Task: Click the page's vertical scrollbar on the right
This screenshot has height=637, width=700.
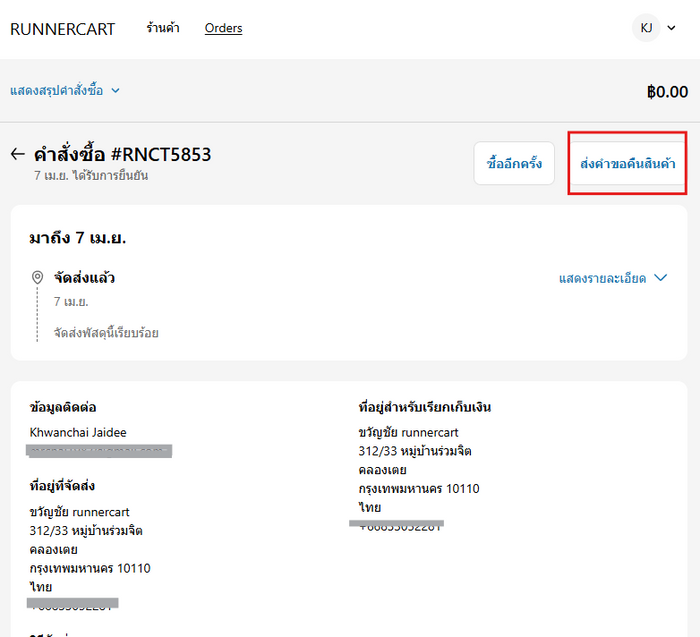Action: 695,300
